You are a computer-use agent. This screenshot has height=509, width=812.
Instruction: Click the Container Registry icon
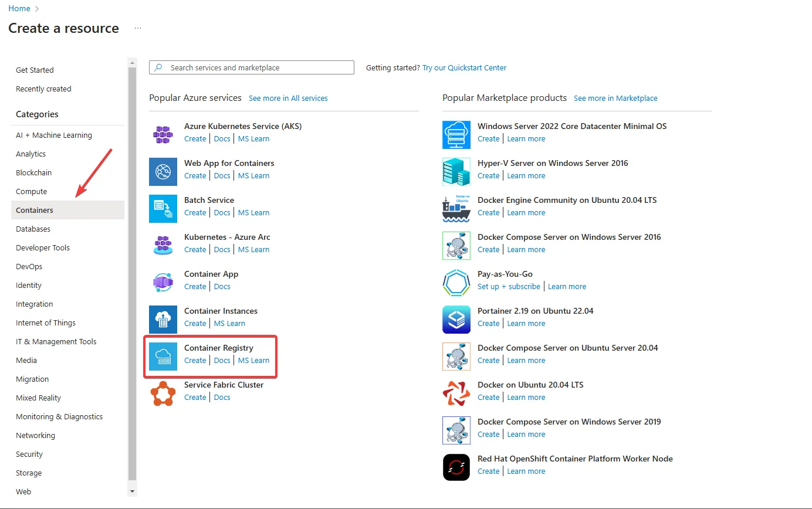click(163, 357)
